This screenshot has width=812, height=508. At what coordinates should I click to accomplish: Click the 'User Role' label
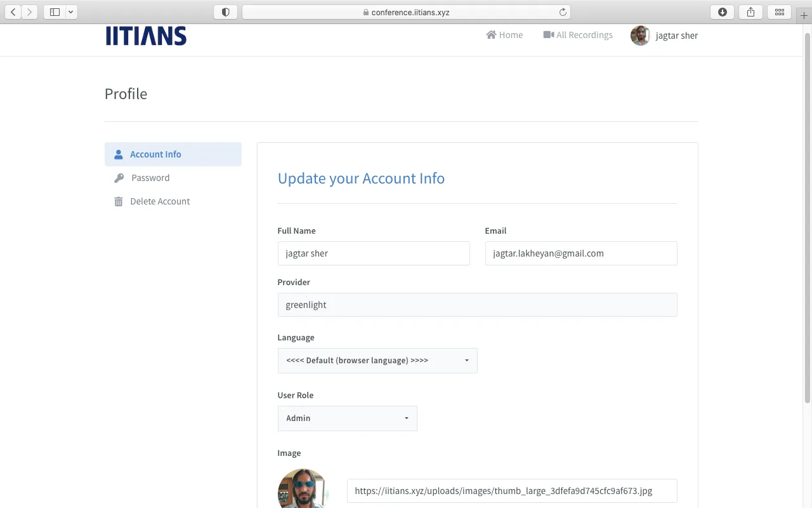[296, 395]
